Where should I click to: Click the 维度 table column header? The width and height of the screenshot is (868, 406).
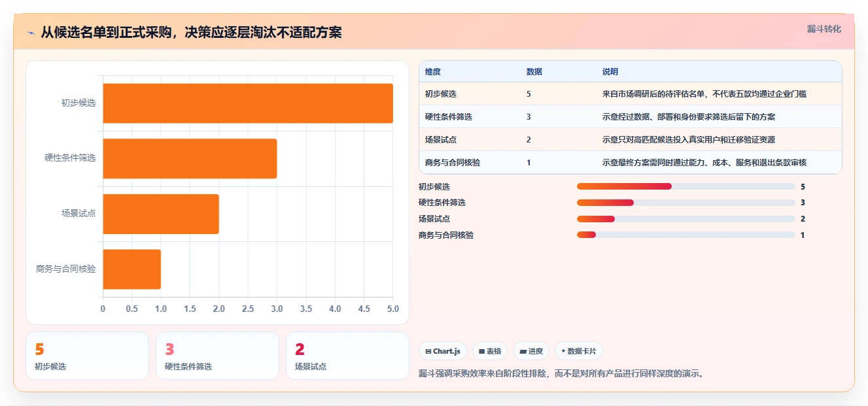pyautogui.click(x=433, y=72)
